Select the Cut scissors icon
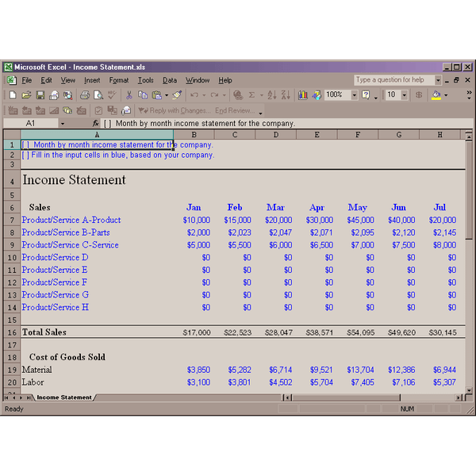 coord(129,95)
